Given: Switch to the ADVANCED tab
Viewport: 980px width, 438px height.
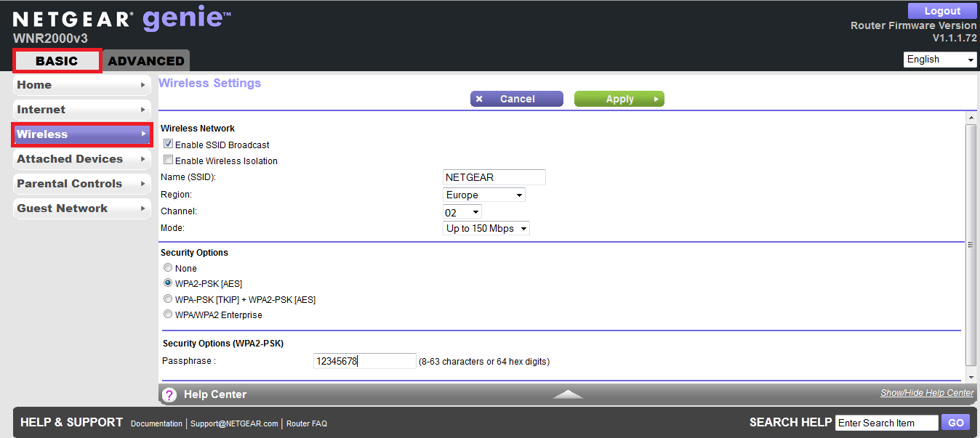Looking at the screenshot, I should tap(146, 61).
